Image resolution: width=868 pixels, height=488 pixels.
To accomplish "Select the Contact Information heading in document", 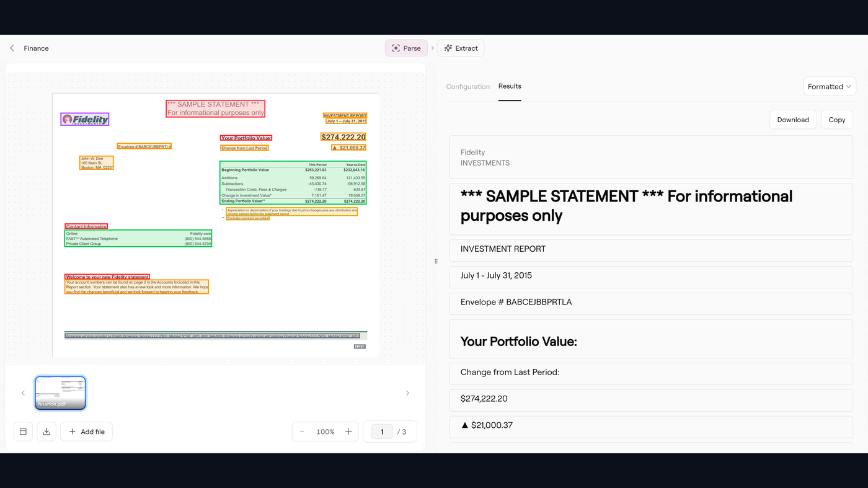I will [86, 226].
